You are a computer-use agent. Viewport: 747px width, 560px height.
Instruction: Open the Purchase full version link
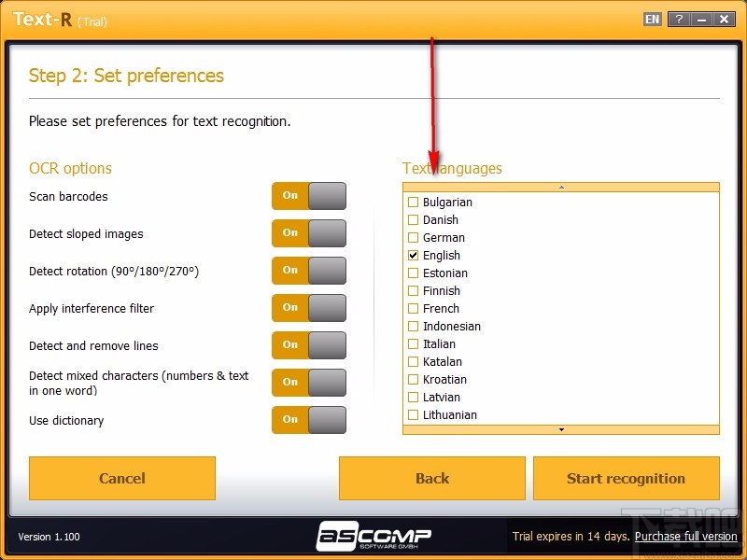(x=686, y=536)
